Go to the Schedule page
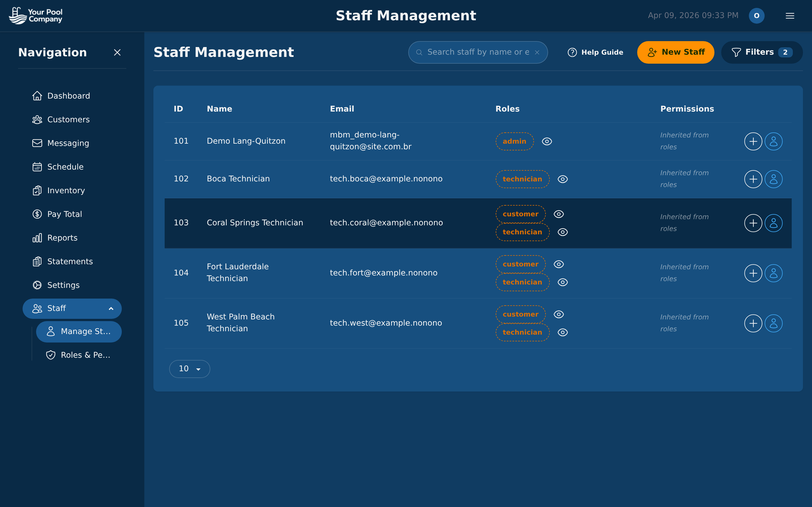 (65, 167)
